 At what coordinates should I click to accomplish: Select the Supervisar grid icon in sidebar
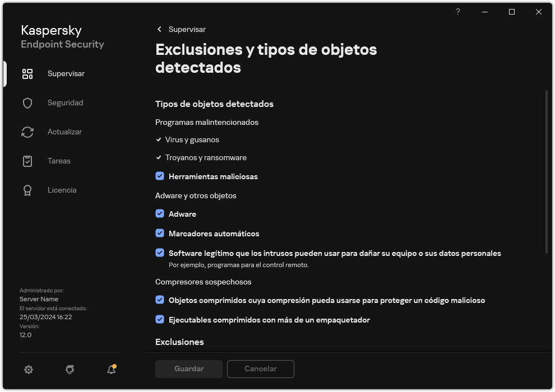tap(27, 73)
